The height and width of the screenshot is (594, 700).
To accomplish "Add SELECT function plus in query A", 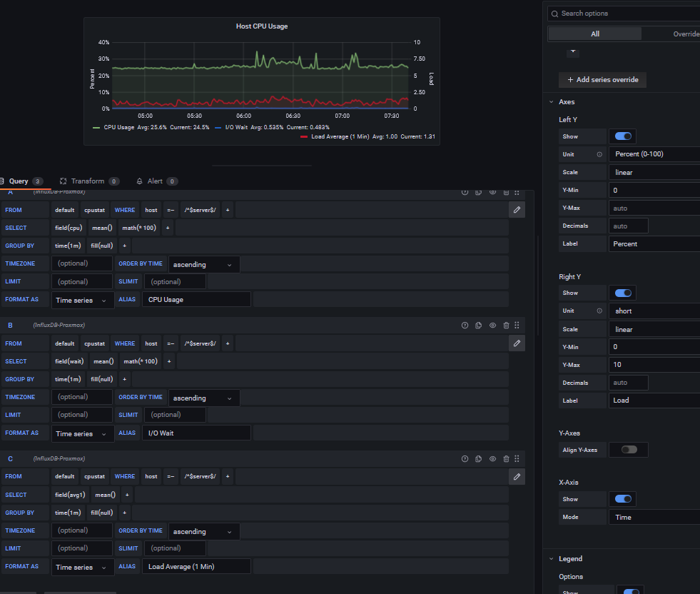I will (x=168, y=228).
